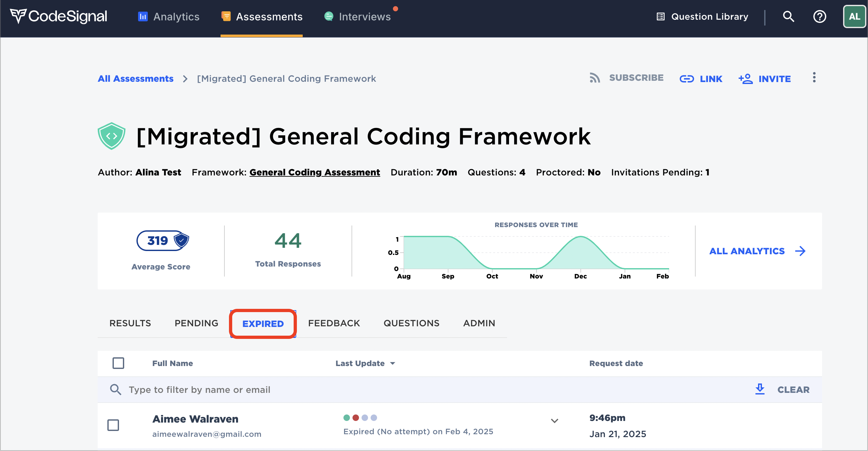Expand Aimee Walraven's row details chevron
The width and height of the screenshot is (868, 451).
[x=555, y=421]
